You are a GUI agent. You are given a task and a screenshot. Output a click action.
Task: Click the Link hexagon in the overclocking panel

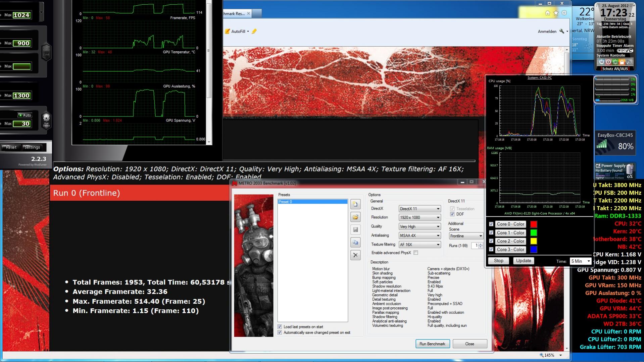coord(46,52)
